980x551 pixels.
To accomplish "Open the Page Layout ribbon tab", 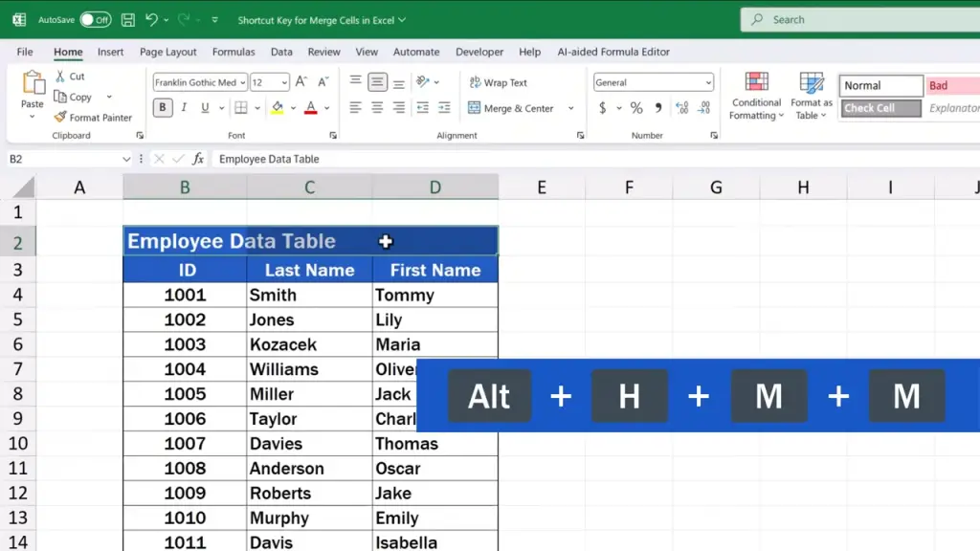I will click(167, 52).
